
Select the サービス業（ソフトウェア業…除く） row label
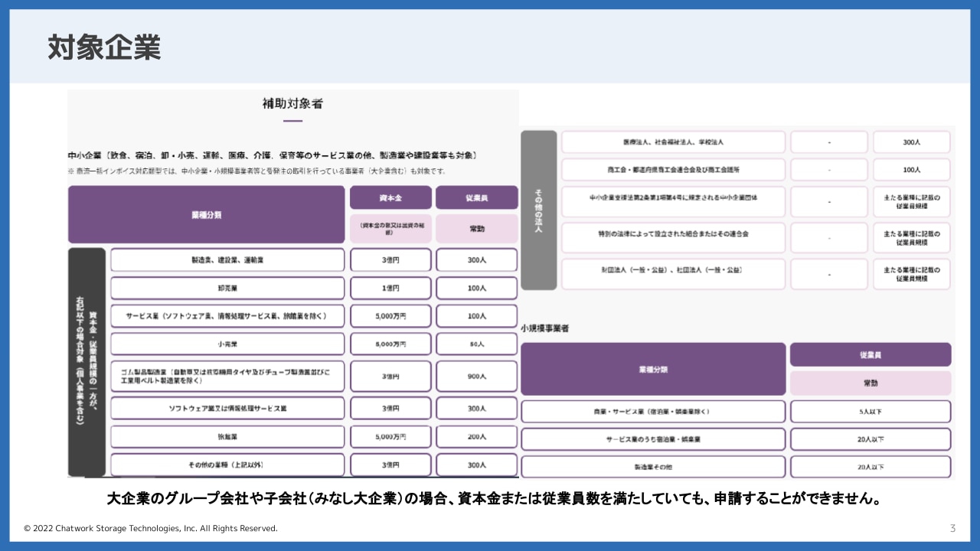227,316
